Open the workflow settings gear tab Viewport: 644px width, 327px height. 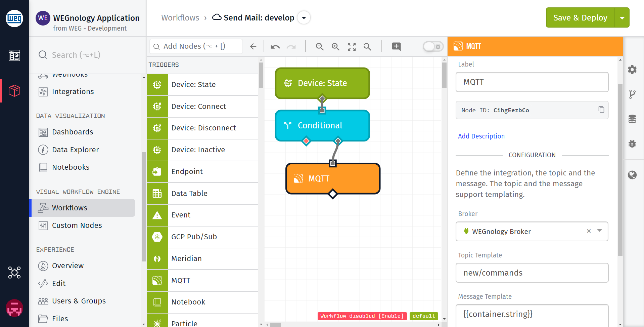[x=632, y=70]
